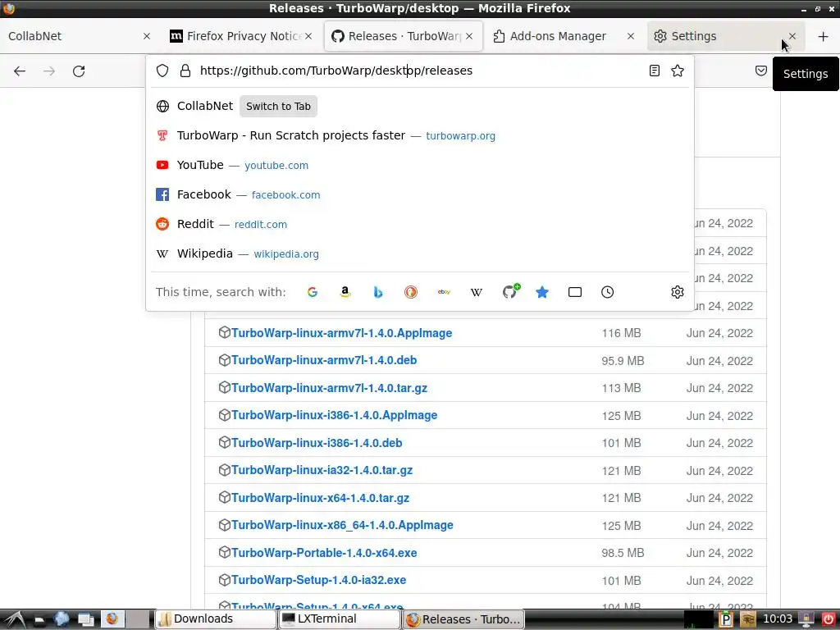Search this time with DuckDuckGo

pos(411,292)
